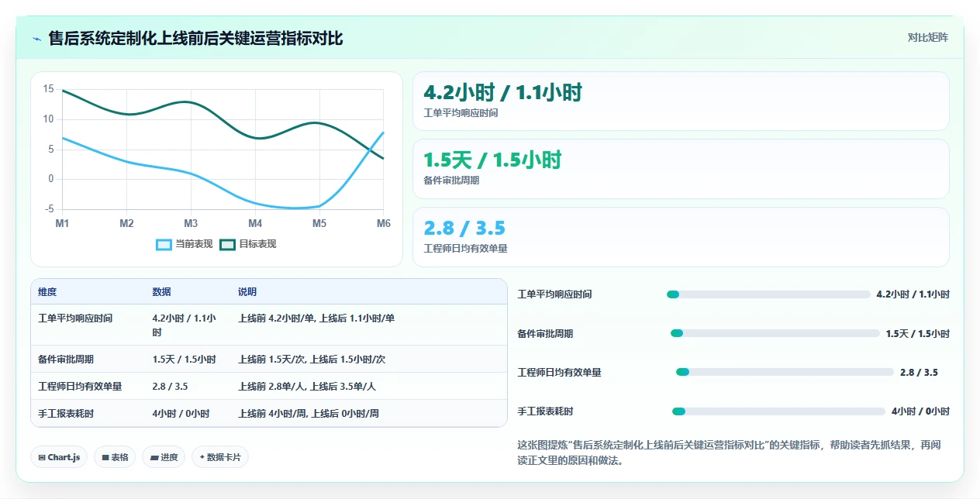Image resolution: width=980 pixels, height=499 pixels.
Task: Click the 工程师日均有效单量 progress bar
Action: (785, 372)
